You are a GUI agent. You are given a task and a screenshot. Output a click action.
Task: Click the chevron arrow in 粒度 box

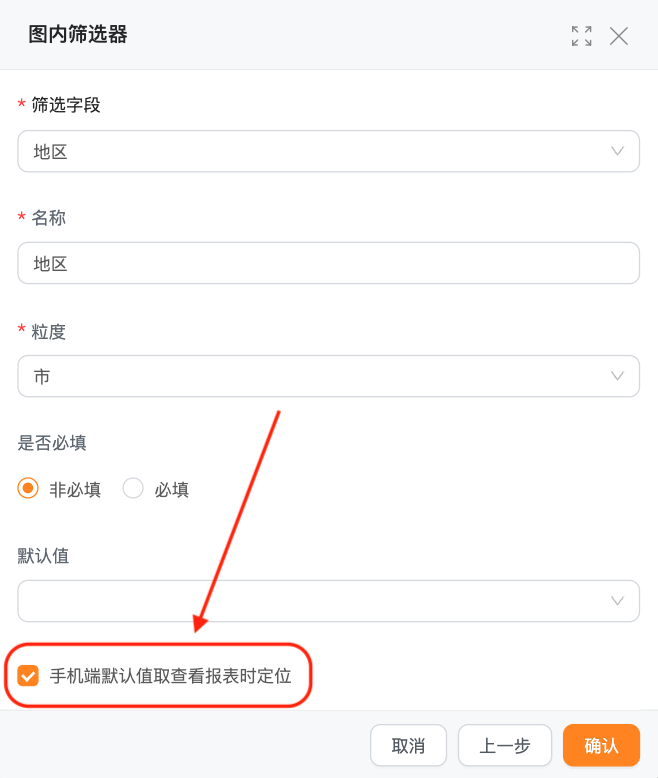coord(618,376)
